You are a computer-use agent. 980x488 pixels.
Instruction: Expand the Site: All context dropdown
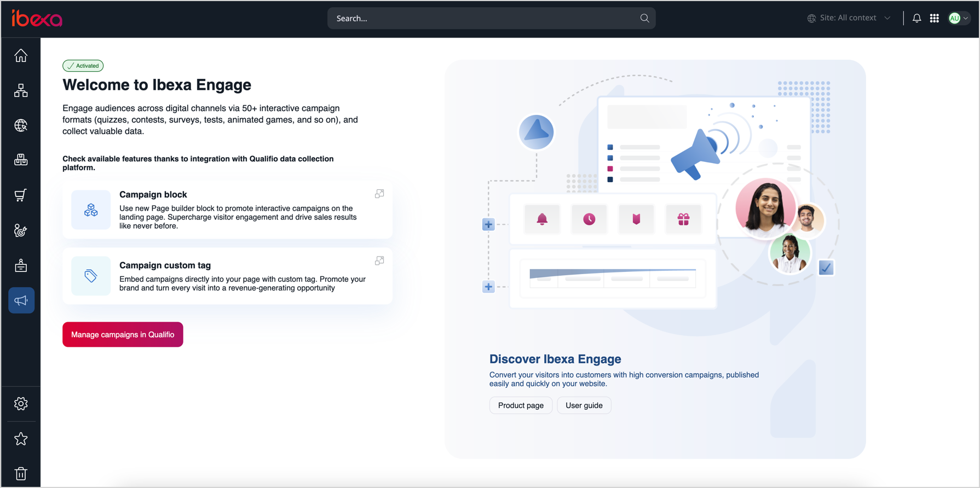click(x=849, y=18)
